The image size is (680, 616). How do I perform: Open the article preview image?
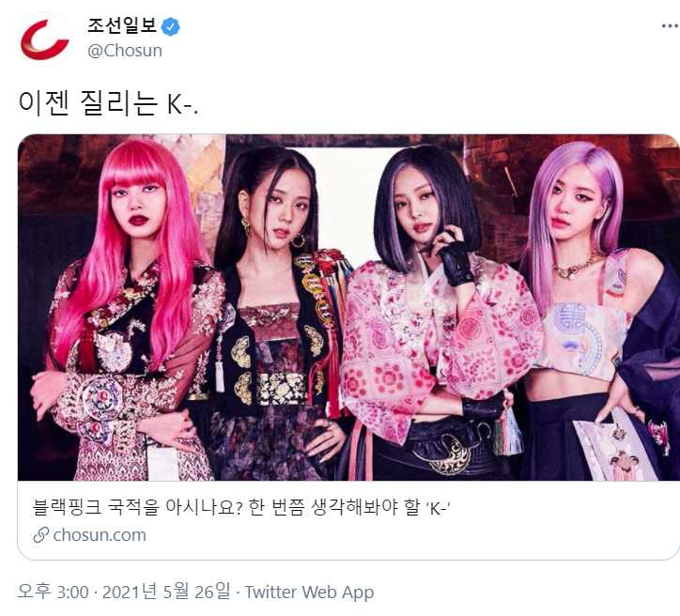point(348,307)
